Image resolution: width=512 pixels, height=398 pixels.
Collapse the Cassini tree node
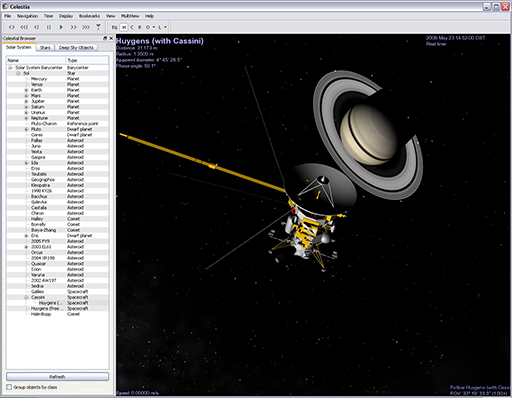26,297
